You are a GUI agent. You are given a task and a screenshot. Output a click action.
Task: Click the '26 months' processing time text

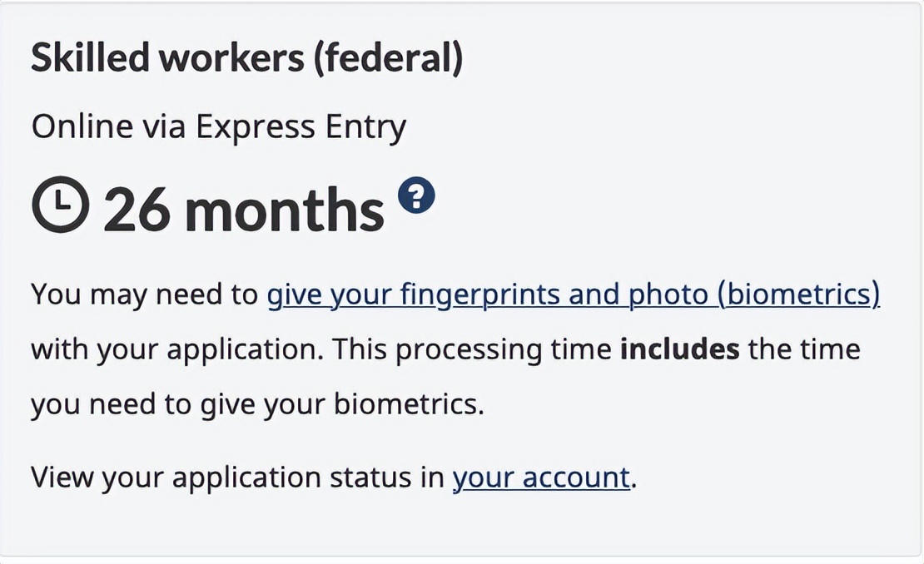tap(244, 209)
